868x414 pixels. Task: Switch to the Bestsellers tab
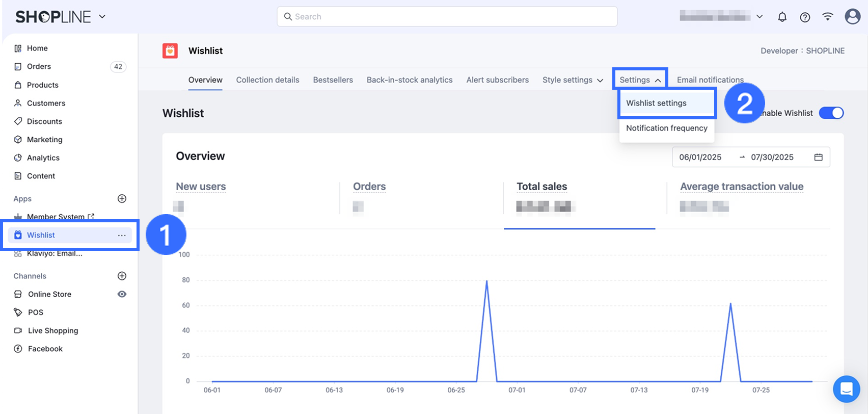pyautogui.click(x=333, y=80)
